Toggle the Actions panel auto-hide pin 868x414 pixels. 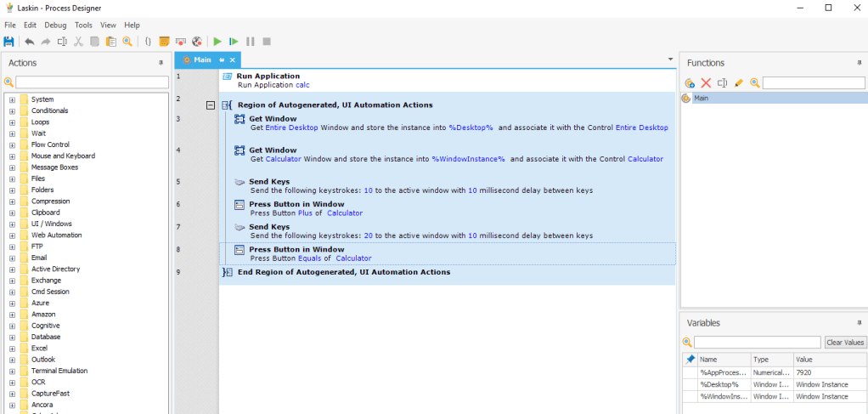pos(161,63)
